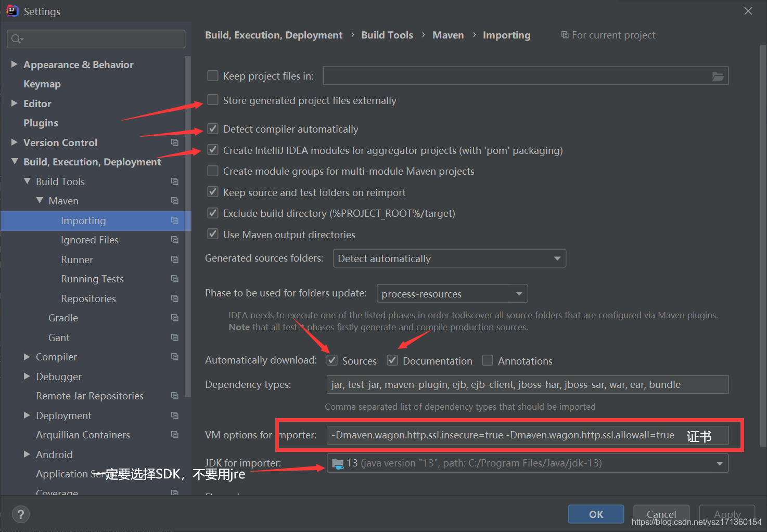Click the For current project copy icon
Viewport: 767px width, 532px height.
point(565,35)
